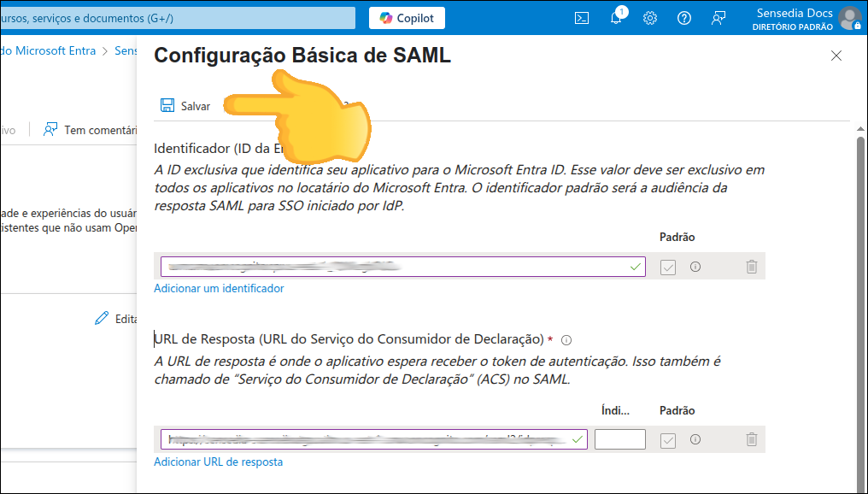
Task: Open the portal settings gear
Action: (650, 17)
